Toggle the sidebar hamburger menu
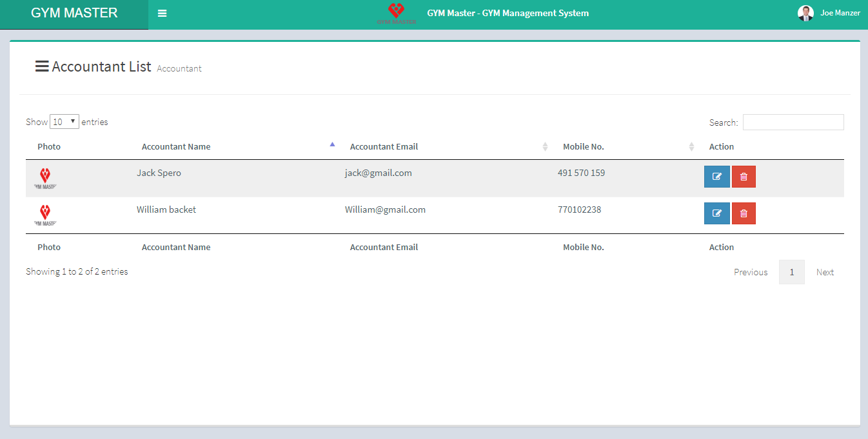 162,14
